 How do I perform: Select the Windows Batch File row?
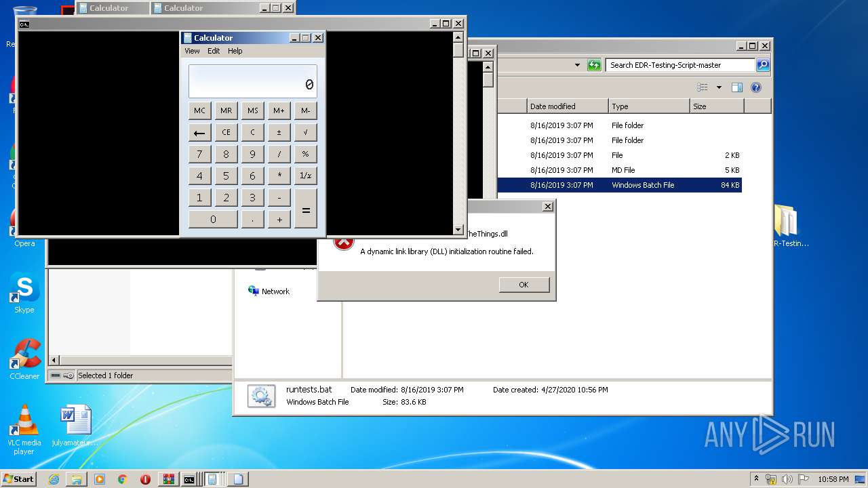619,185
